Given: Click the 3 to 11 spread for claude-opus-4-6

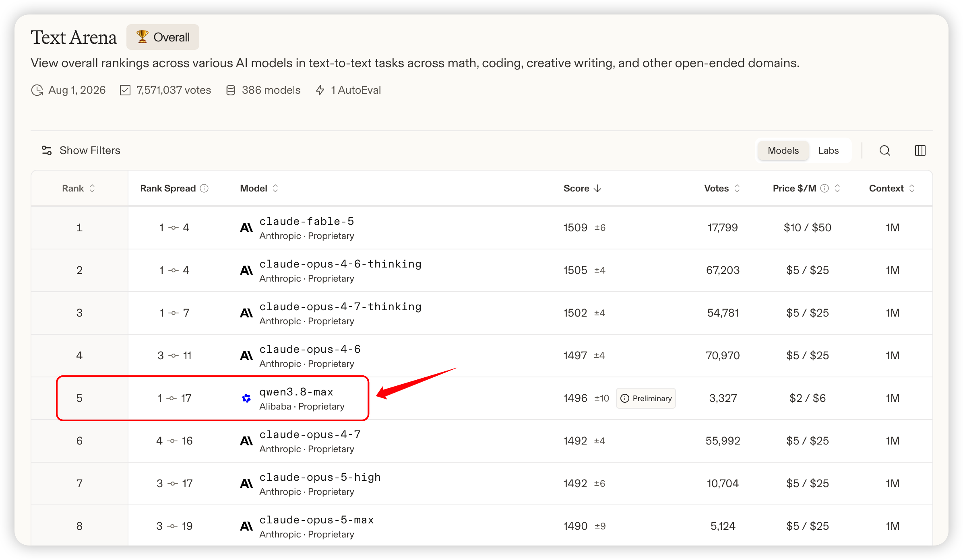Looking at the screenshot, I should pos(174,356).
